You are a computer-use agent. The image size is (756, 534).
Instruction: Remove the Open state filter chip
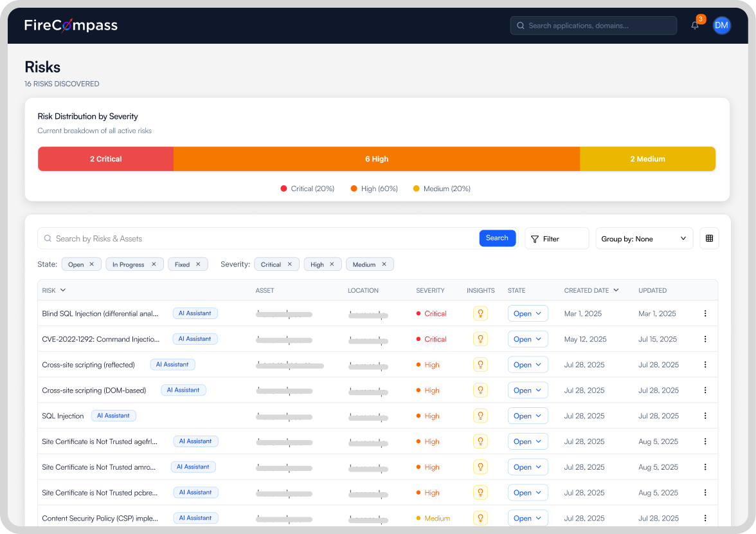point(92,264)
